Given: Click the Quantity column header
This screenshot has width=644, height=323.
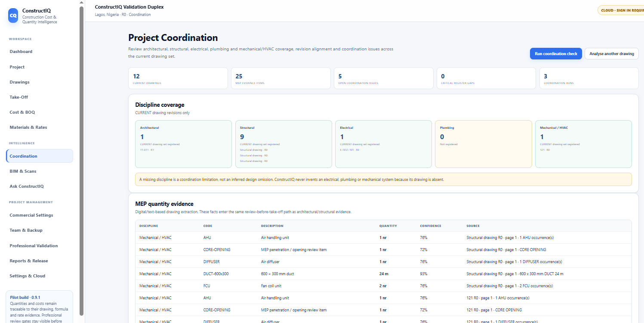Looking at the screenshot, I should click(388, 226).
